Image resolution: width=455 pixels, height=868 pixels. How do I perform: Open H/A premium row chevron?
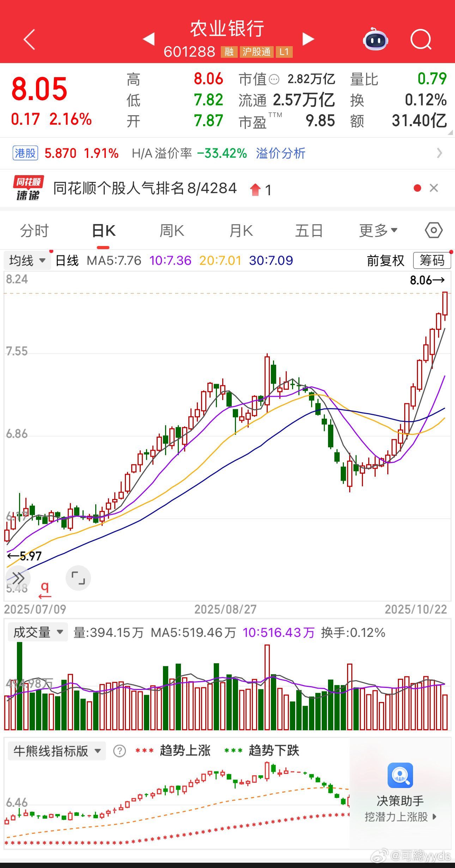(439, 153)
